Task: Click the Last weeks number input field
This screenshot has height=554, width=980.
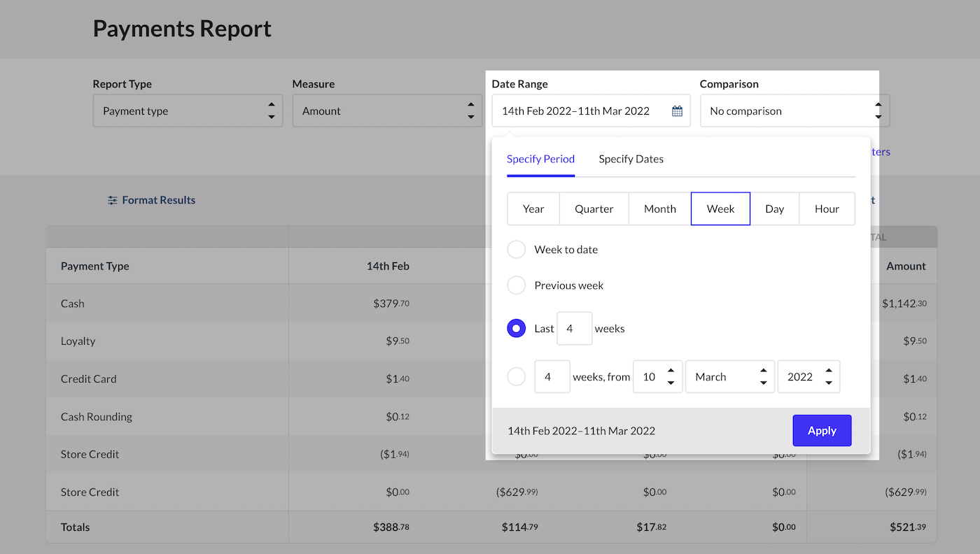Action: (x=574, y=329)
